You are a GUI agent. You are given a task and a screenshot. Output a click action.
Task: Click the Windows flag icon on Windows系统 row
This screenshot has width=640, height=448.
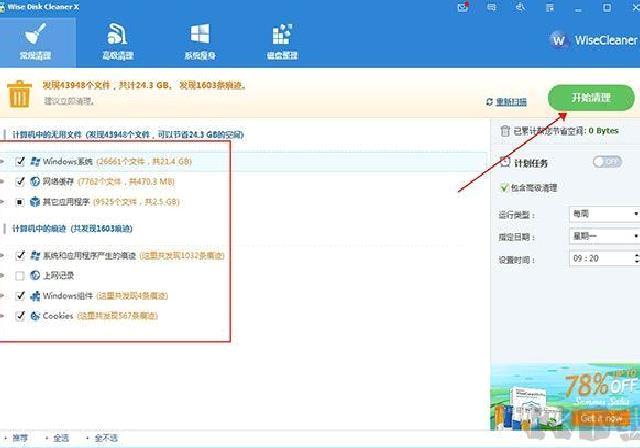pos(35,161)
